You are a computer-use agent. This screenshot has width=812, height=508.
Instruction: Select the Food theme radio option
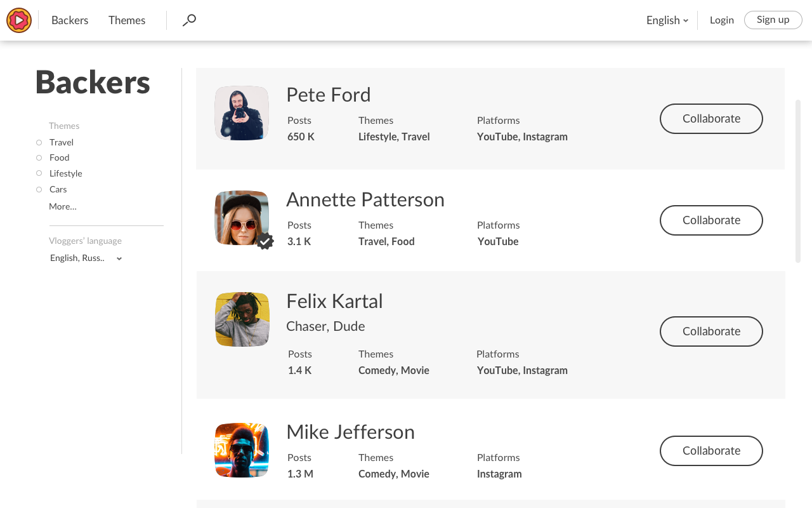39,157
